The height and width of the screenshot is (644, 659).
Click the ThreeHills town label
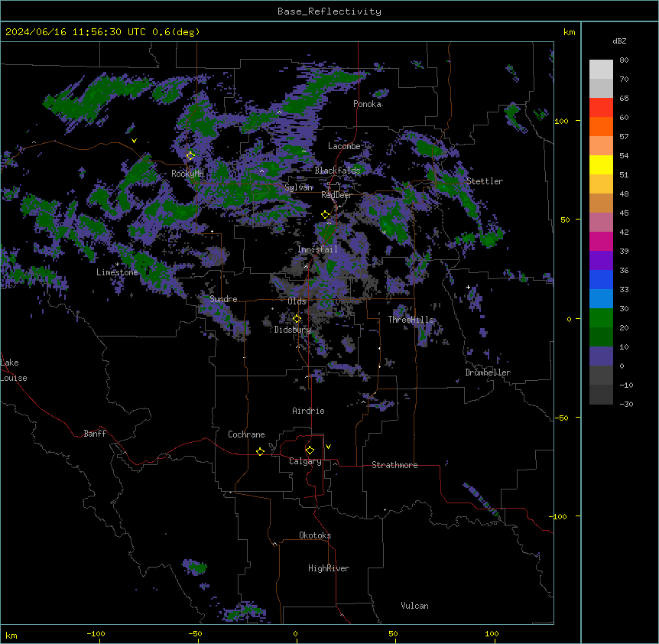(x=411, y=320)
